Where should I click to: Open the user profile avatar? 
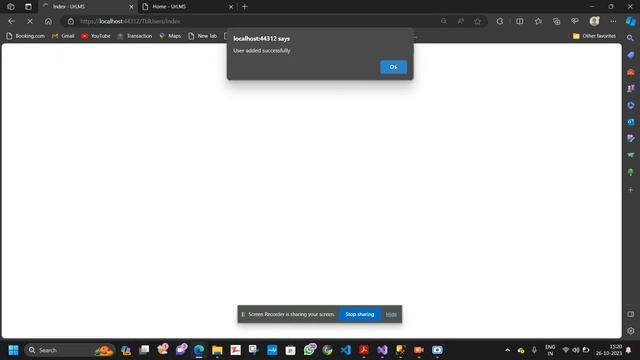(x=594, y=21)
